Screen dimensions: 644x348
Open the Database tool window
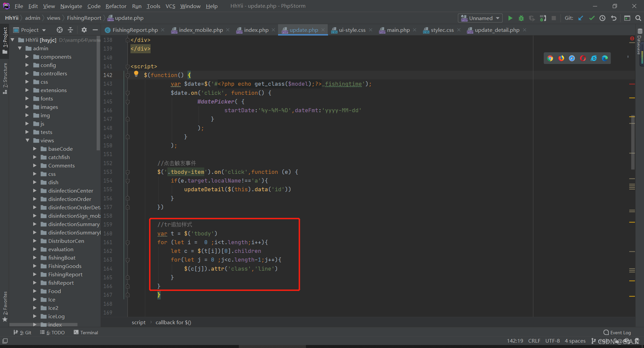coord(640,42)
